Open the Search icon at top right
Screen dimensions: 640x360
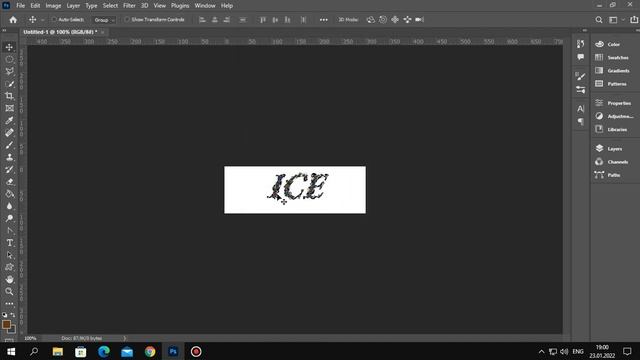coord(599,20)
